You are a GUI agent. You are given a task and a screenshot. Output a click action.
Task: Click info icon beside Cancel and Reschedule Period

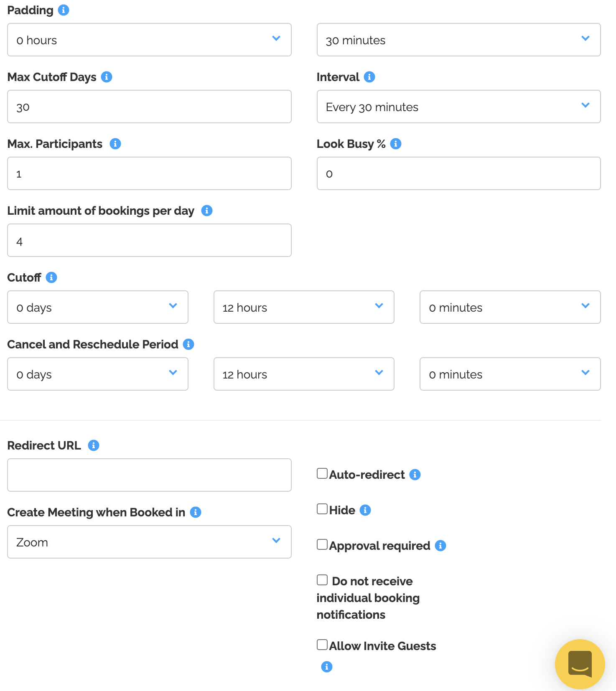tap(188, 344)
